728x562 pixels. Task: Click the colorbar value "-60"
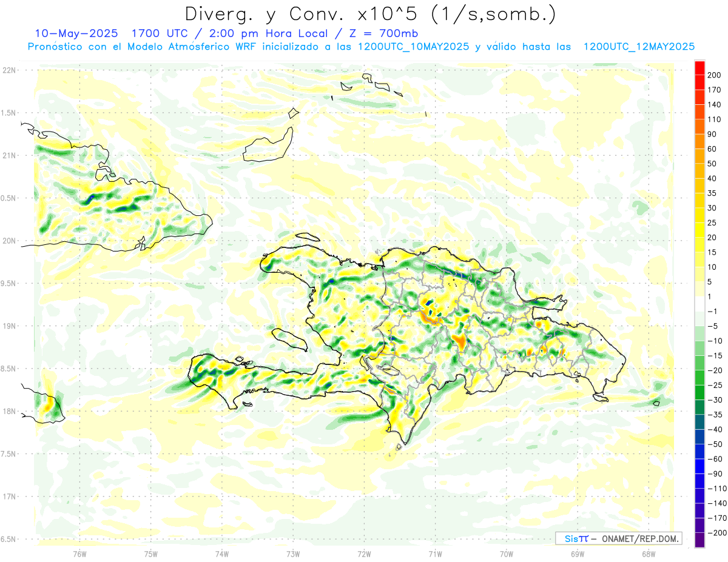(714, 460)
